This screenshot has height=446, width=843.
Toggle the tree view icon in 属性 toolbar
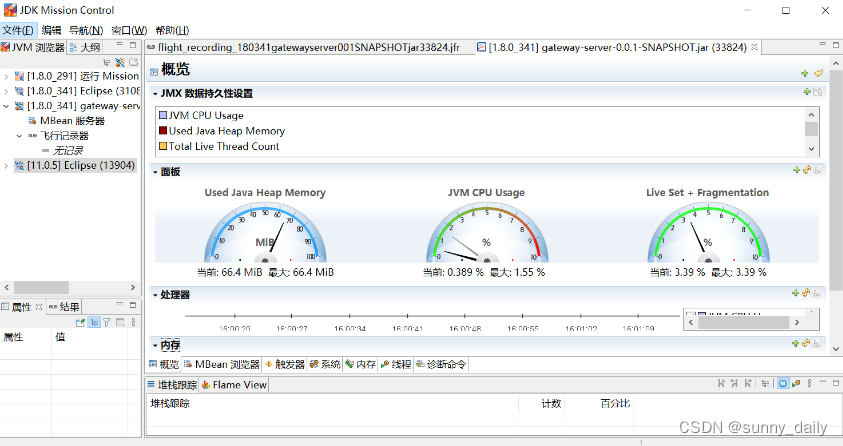point(94,322)
